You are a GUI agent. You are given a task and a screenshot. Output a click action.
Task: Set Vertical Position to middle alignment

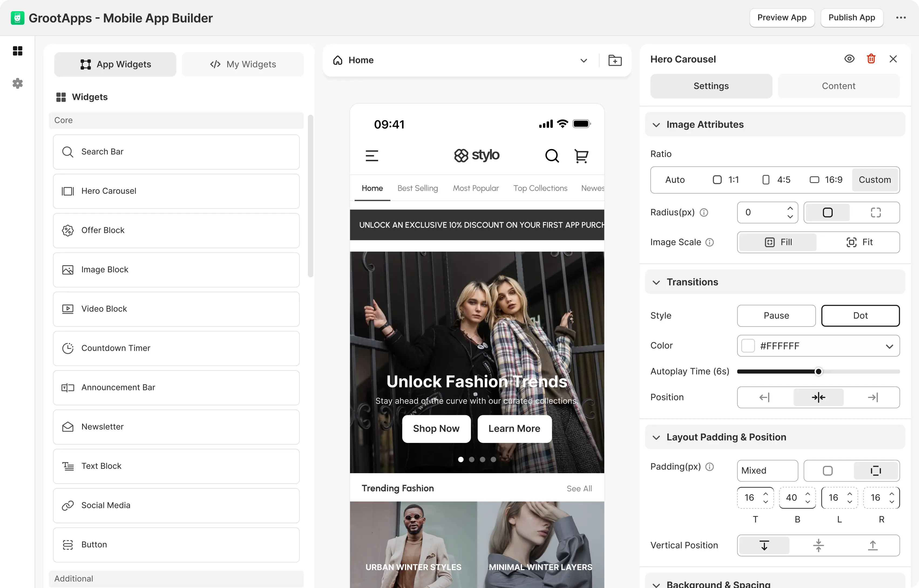click(818, 545)
